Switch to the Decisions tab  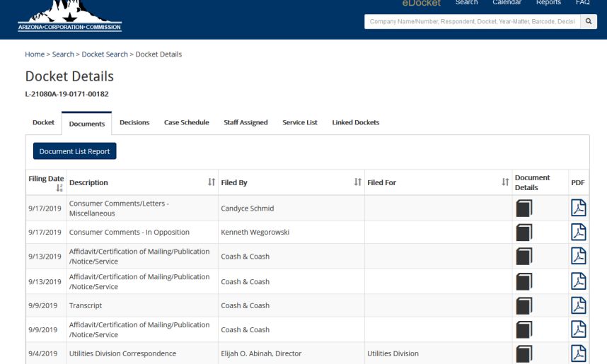134,122
